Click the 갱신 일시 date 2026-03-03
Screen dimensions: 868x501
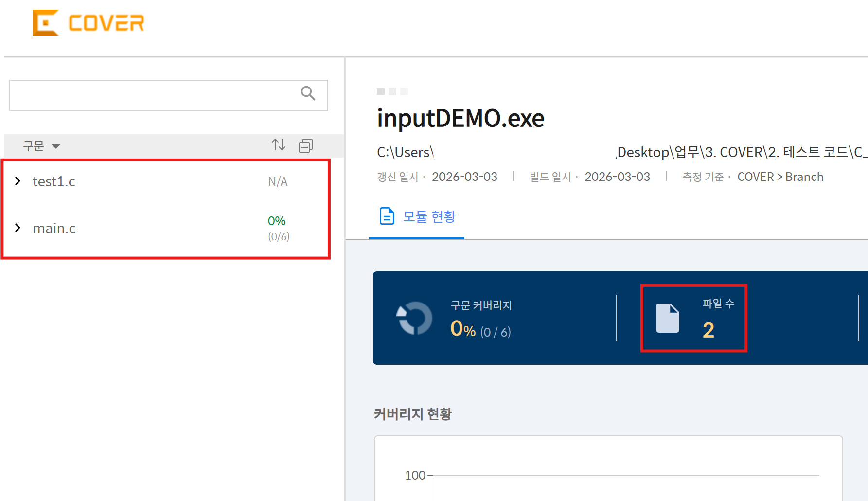coord(464,177)
